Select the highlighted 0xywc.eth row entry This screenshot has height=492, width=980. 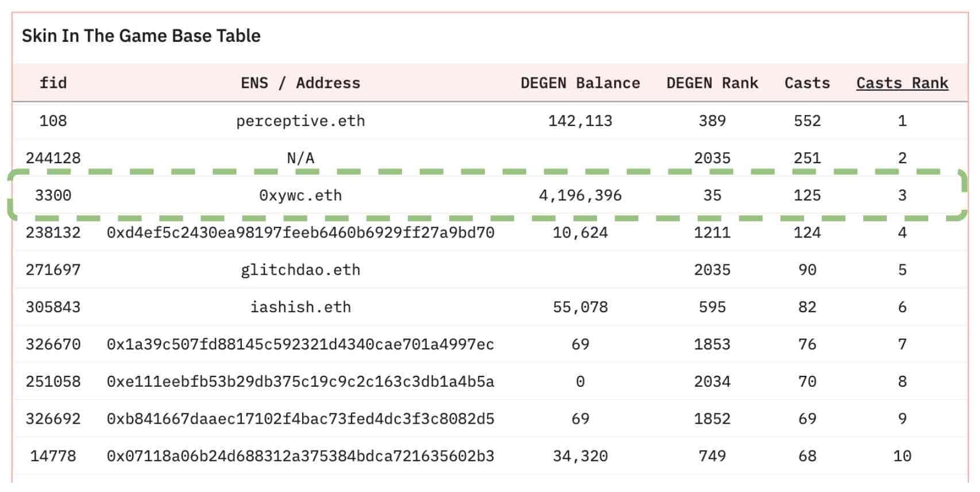click(x=300, y=195)
